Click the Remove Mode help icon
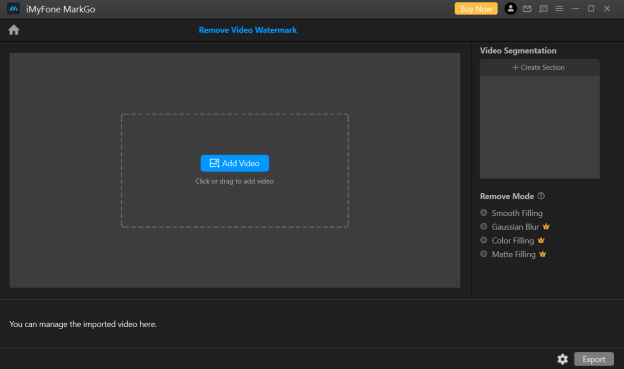Viewport: 624px width, 369px height. (x=541, y=196)
